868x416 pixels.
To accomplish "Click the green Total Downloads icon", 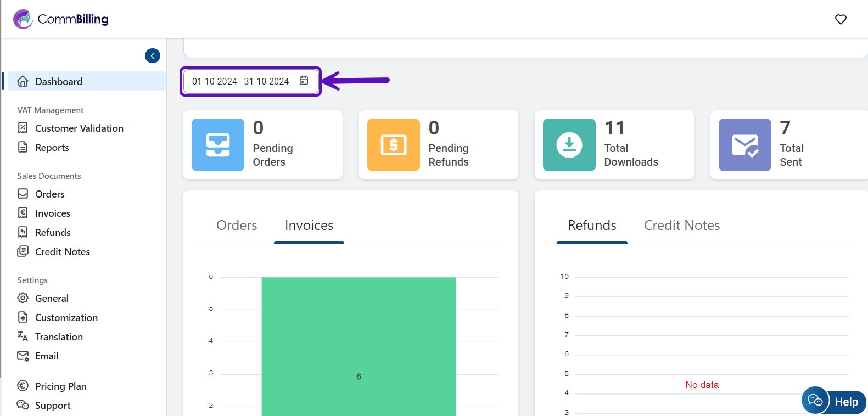I will [569, 145].
